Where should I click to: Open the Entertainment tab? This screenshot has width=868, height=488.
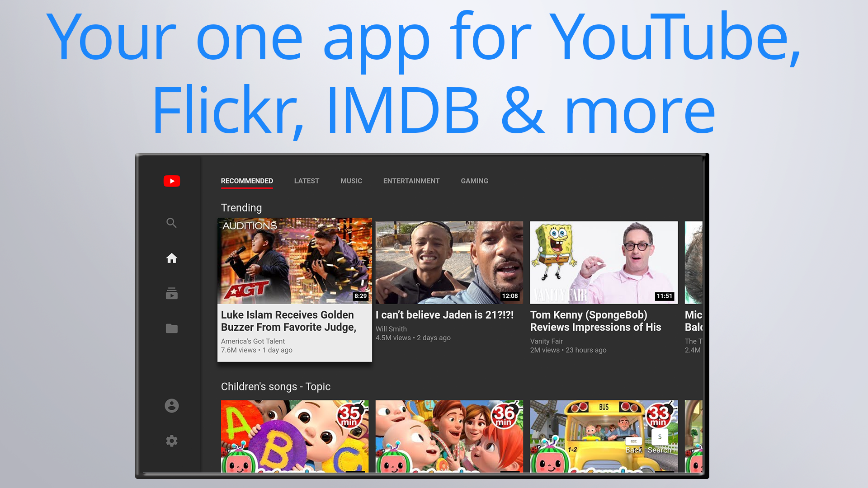point(411,181)
